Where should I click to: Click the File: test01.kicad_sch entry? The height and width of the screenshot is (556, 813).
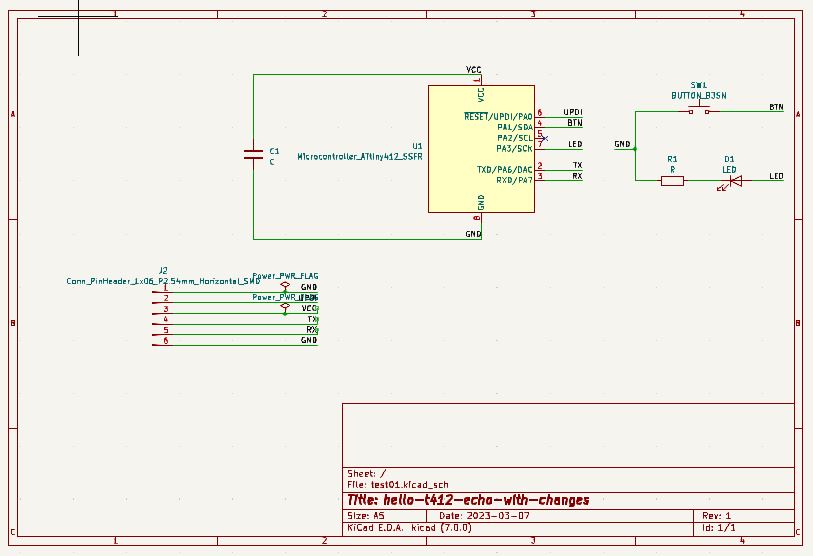coord(398,485)
